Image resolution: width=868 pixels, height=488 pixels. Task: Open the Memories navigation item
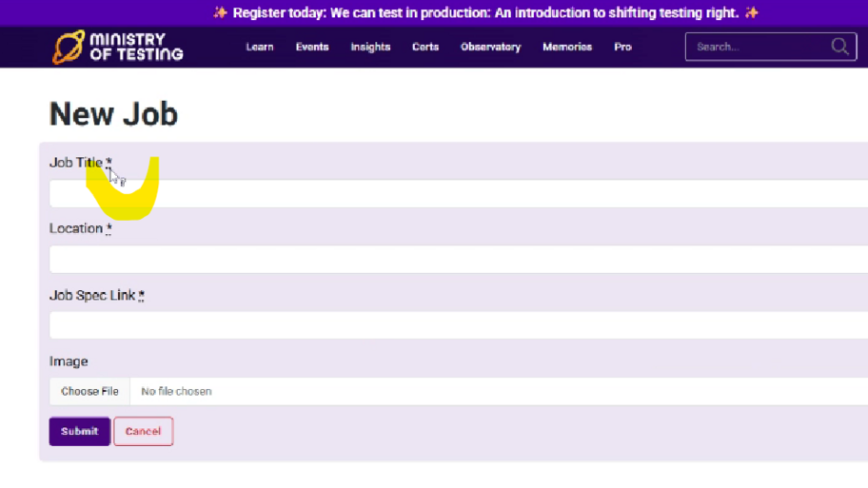pyautogui.click(x=567, y=47)
